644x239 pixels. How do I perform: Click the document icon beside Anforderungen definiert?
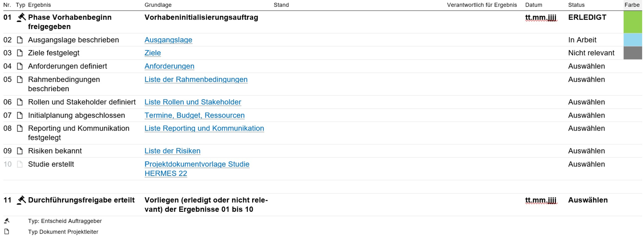pyautogui.click(x=20, y=66)
